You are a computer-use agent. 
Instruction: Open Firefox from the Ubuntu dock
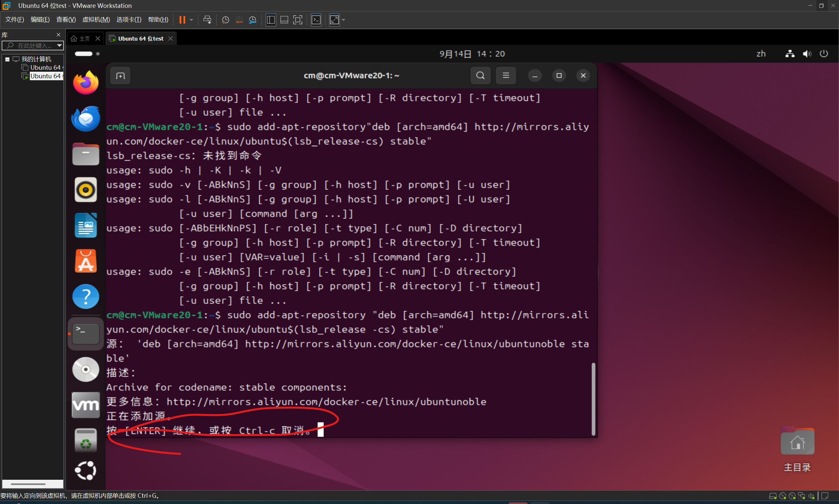[86, 83]
